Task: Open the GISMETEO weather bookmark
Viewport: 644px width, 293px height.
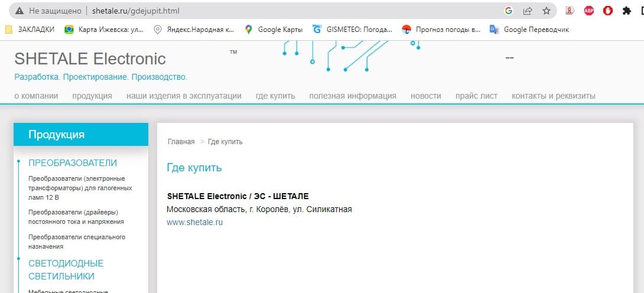Action: (x=352, y=30)
